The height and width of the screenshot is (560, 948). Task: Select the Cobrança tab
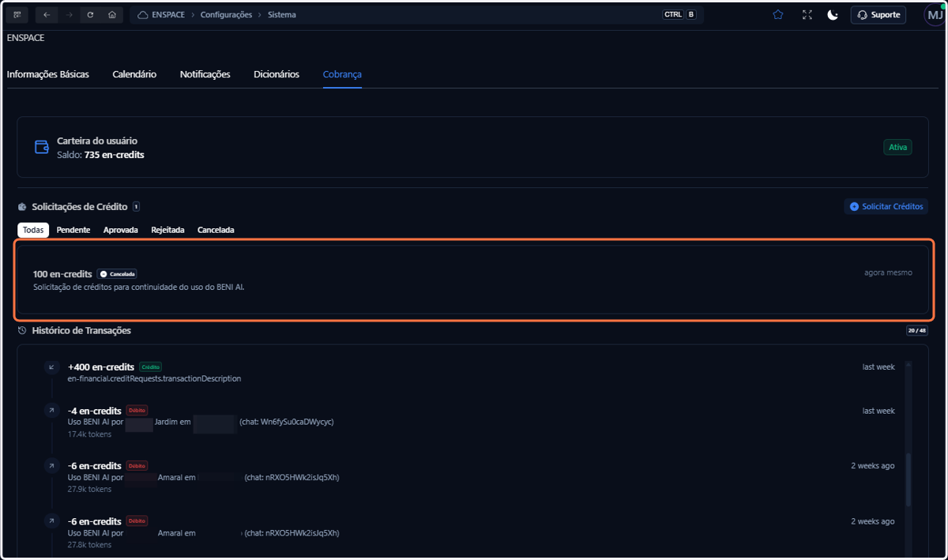[x=342, y=74]
